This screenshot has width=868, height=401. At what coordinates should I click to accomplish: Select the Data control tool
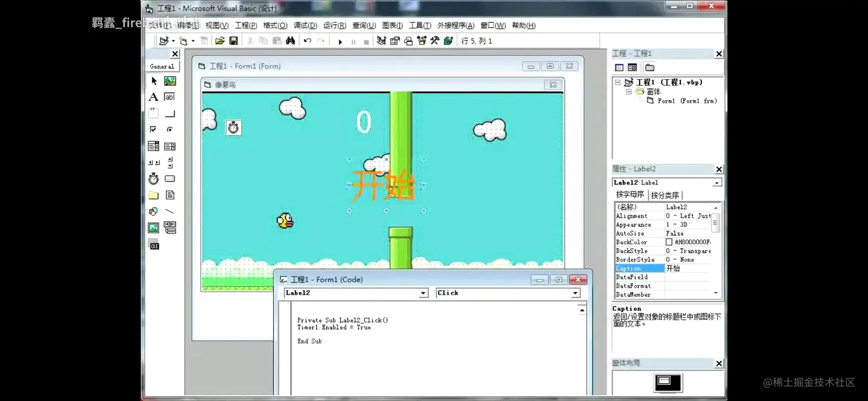(170, 228)
